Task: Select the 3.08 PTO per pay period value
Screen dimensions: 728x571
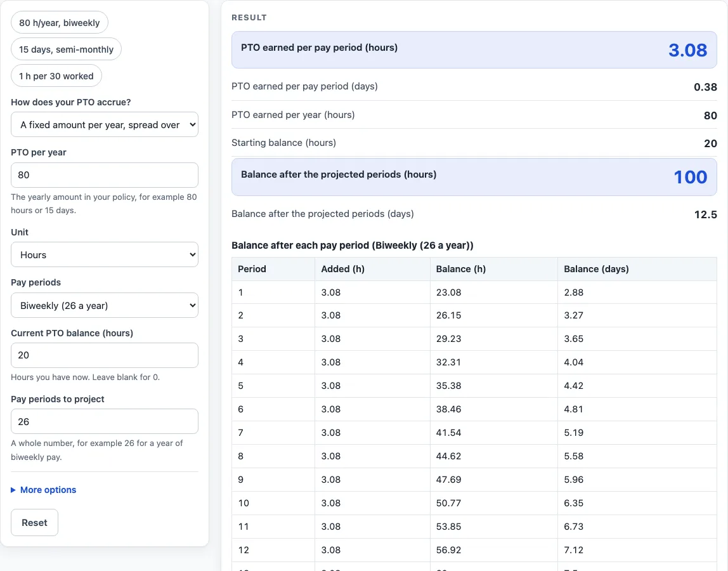Action: 687,50
